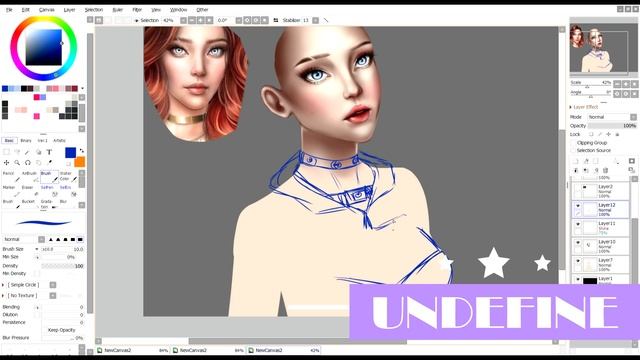Select the Move tool
This screenshot has width=640, height=360.
7,162
